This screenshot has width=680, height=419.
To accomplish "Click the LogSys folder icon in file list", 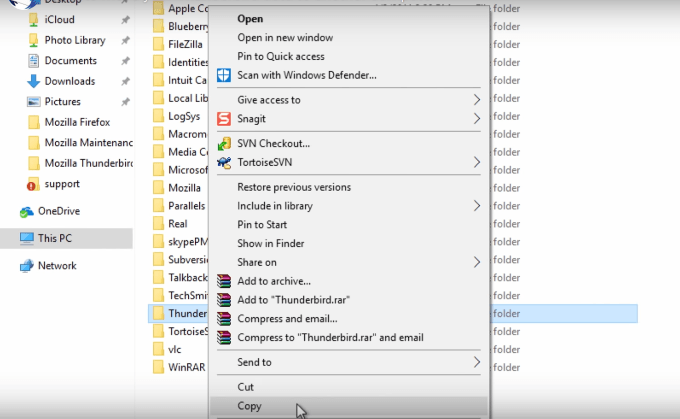I will [x=158, y=116].
